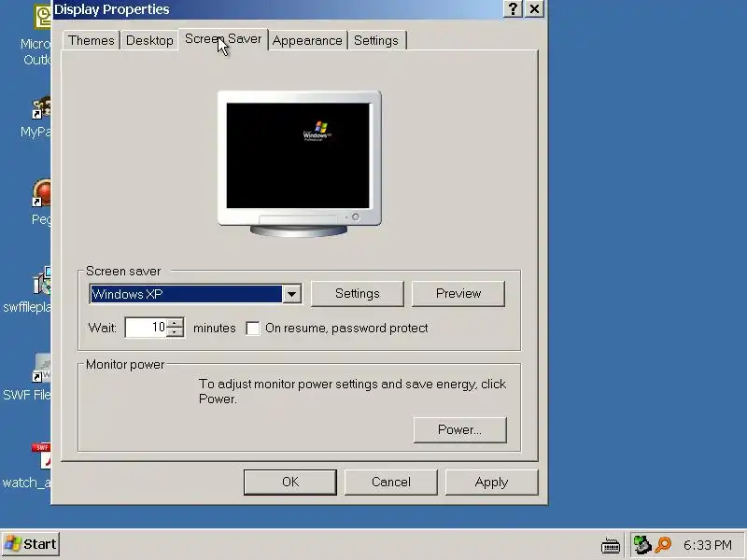The width and height of the screenshot is (747, 560).
Task: Click the 6:33 PM taskbar clock
Action: point(708,545)
